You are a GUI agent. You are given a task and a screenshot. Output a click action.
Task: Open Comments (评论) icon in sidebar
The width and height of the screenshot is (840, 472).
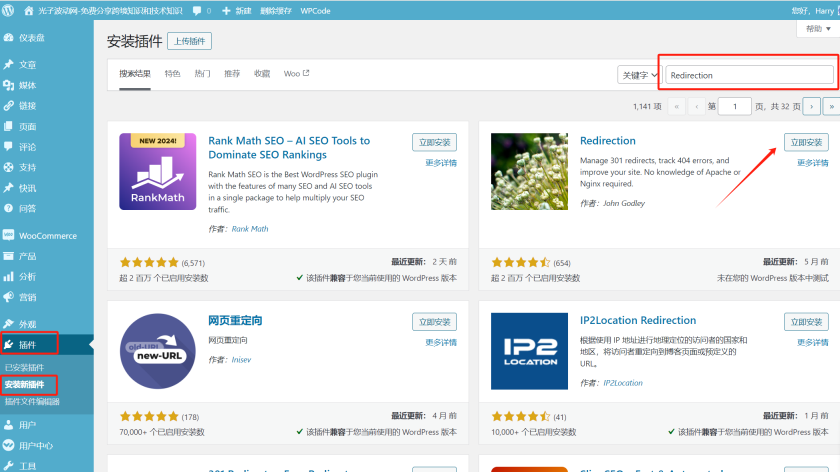(x=8, y=146)
